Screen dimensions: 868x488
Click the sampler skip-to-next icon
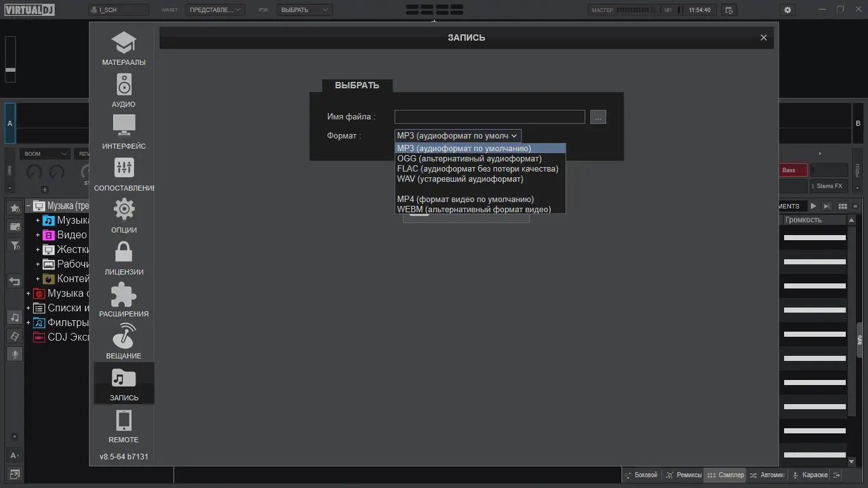[x=827, y=206]
